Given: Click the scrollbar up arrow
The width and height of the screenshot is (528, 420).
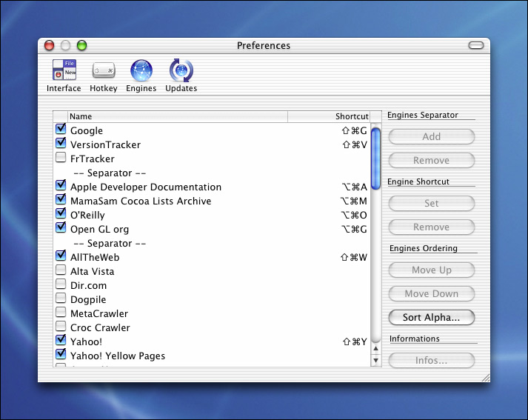Looking at the screenshot, I should click(375, 349).
